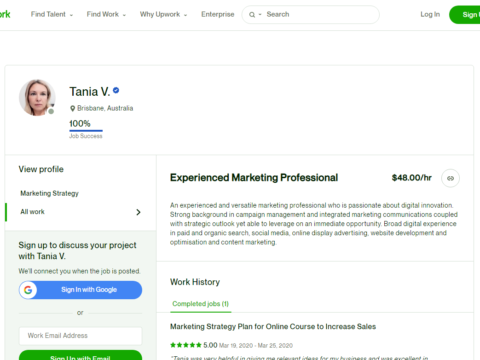Click the Log In link

pyautogui.click(x=430, y=14)
